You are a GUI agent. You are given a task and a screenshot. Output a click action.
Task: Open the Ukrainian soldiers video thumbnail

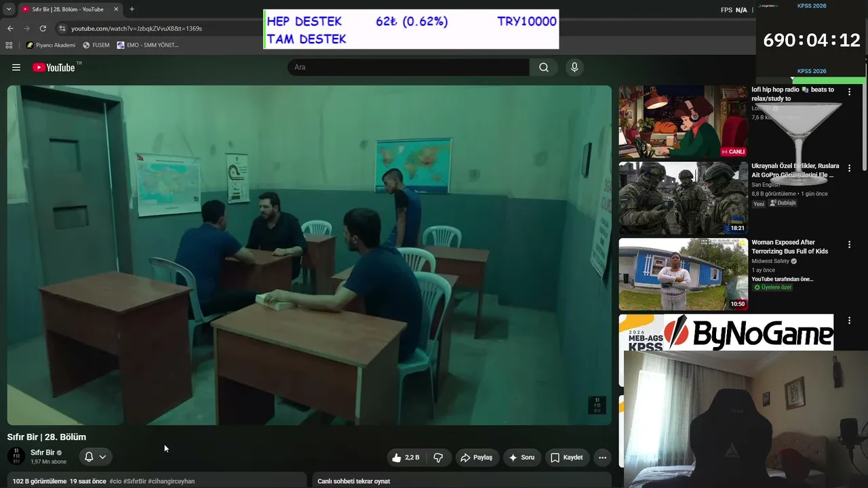683,198
